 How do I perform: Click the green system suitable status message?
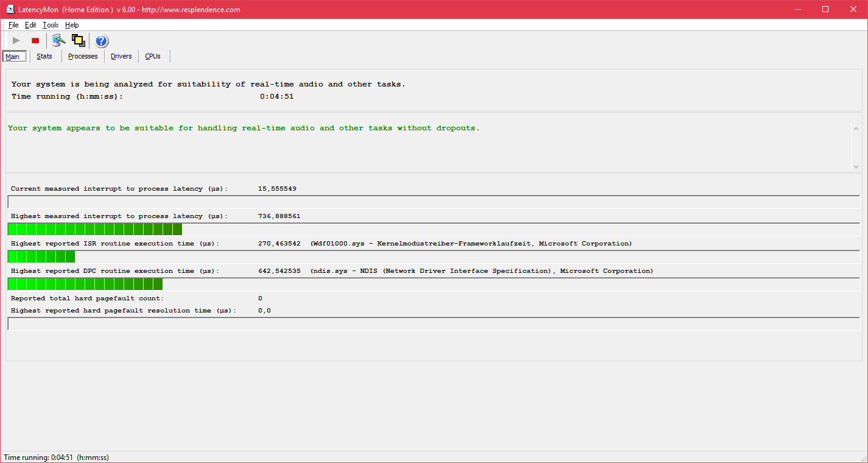point(243,128)
